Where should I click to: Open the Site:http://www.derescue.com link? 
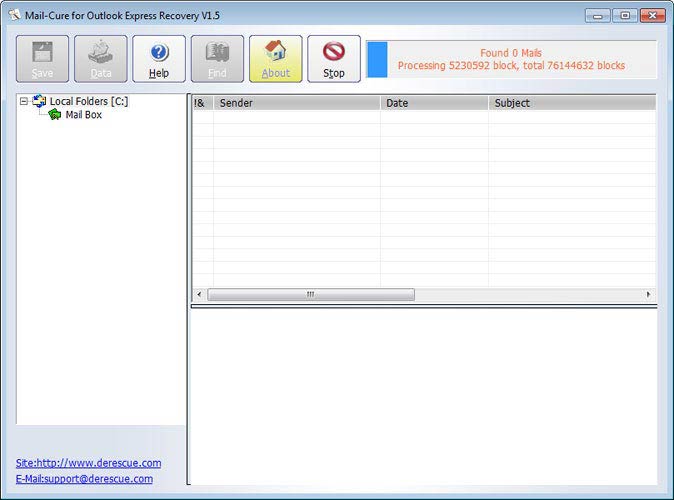pyautogui.click(x=89, y=463)
